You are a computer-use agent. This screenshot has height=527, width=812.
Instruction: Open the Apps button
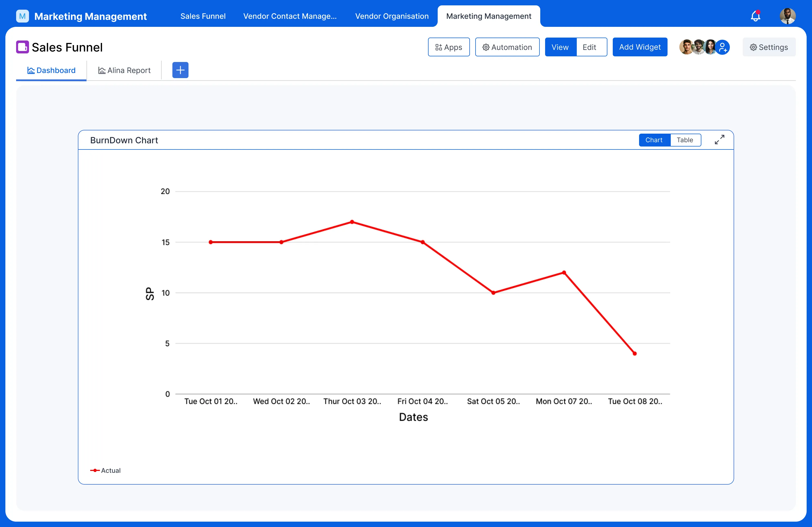pos(449,47)
